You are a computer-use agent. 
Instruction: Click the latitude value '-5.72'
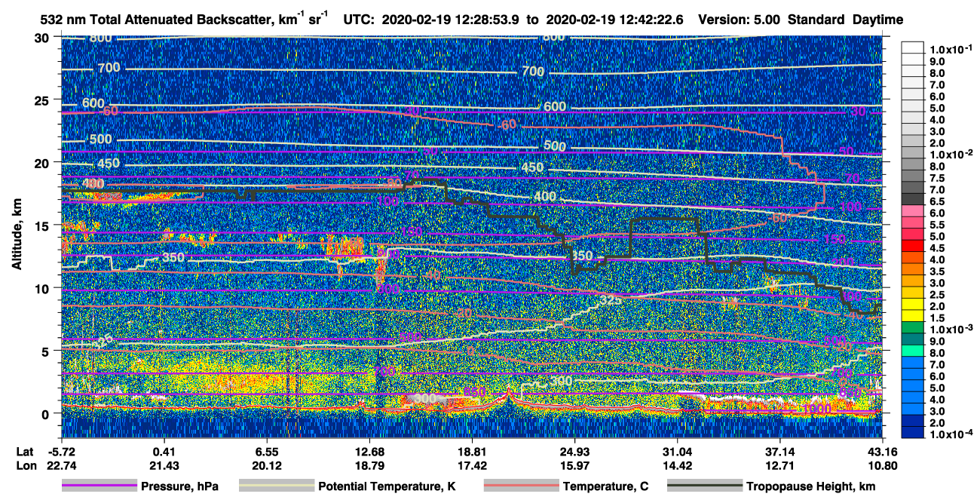[x=61, y=451]
